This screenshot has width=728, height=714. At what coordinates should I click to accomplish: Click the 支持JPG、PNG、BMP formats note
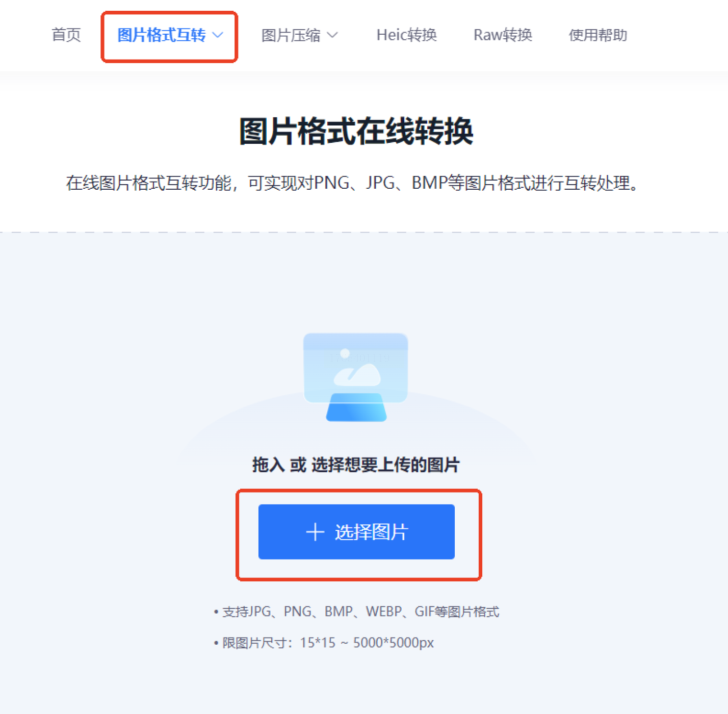point(356,611)
